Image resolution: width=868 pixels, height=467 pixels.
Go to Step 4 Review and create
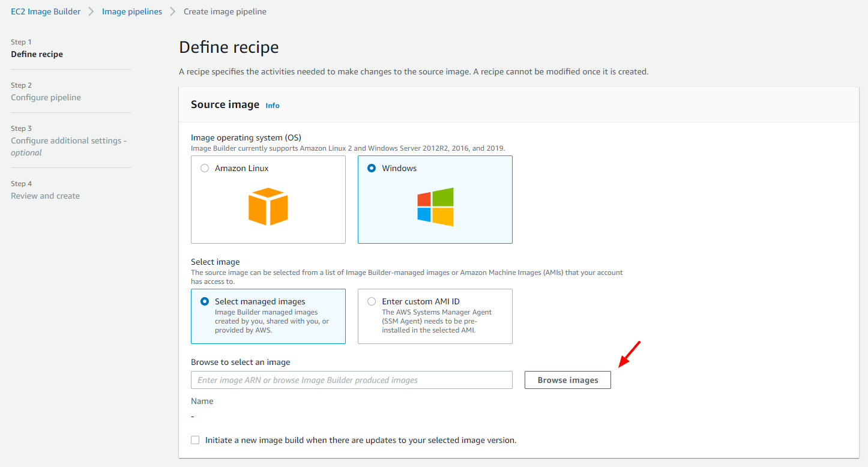click(45, 196)
